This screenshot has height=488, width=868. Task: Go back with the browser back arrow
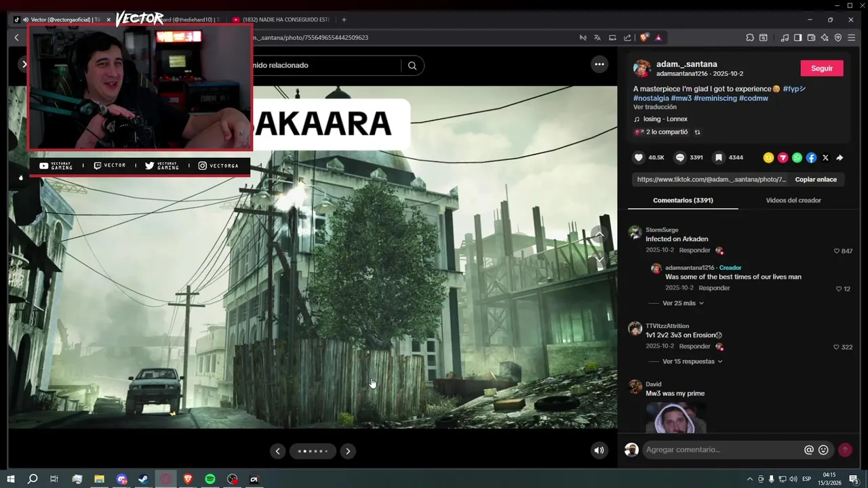click(17, 38)
